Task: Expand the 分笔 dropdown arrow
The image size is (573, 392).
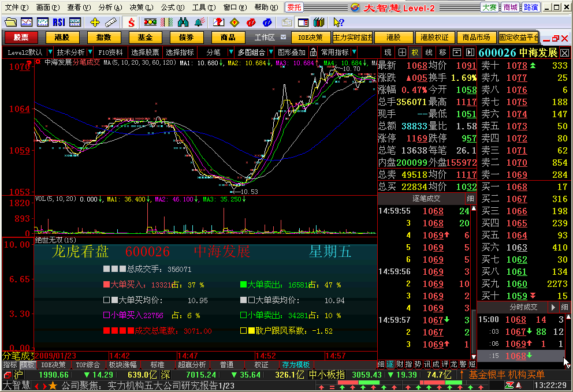Action: 230,52
